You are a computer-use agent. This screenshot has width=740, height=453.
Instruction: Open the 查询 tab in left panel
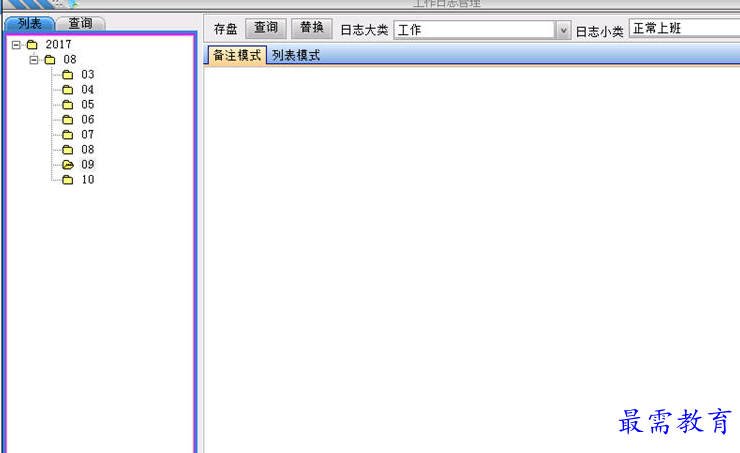point(80,23)
